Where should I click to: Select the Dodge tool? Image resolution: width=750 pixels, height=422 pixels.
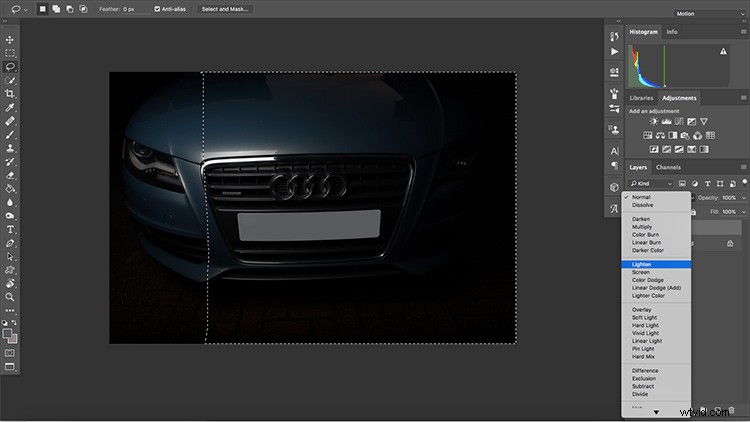pyautogui.click(x=10, y=216)
